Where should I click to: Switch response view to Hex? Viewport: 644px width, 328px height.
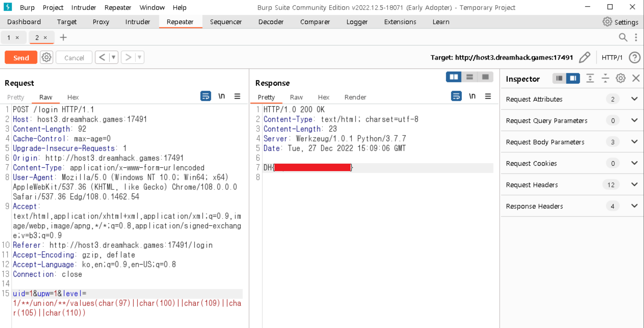(323, 97)
